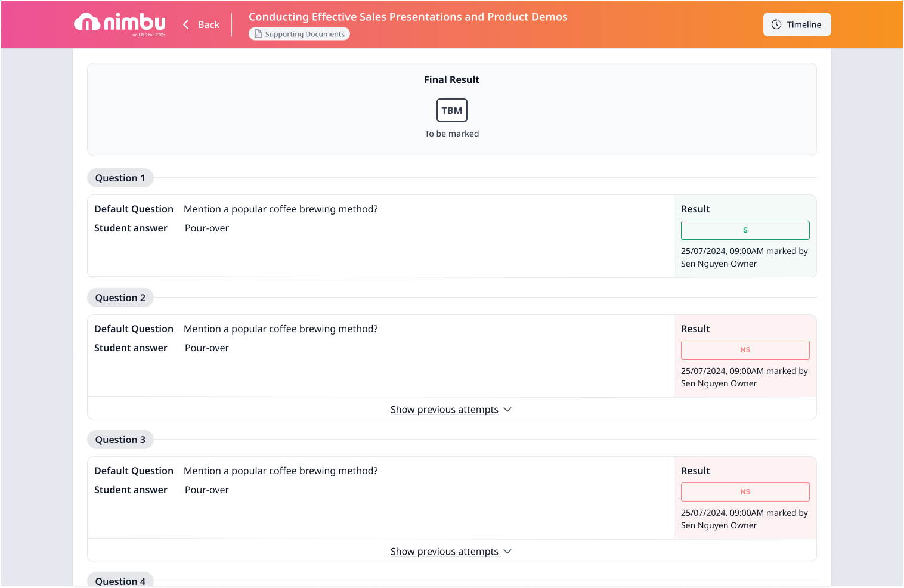Select the Question 1 label pill
The height and width of the screenshot is (588, 904).
point(120,178)
